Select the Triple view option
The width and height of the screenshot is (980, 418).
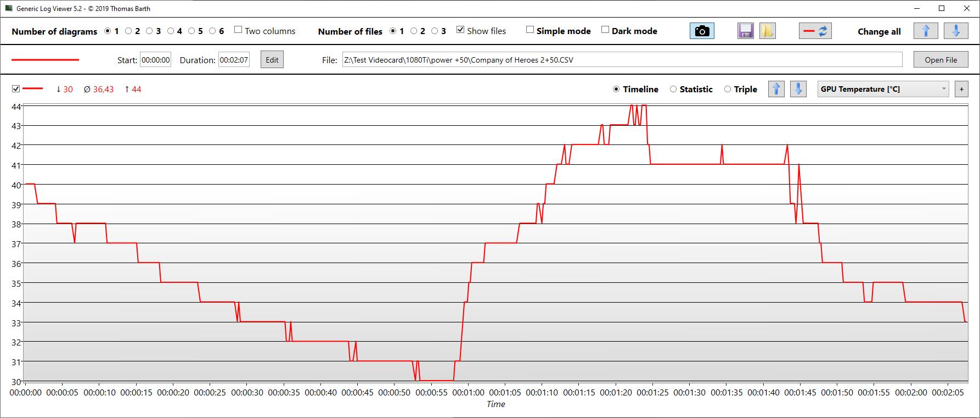click(x=728, y=90)
